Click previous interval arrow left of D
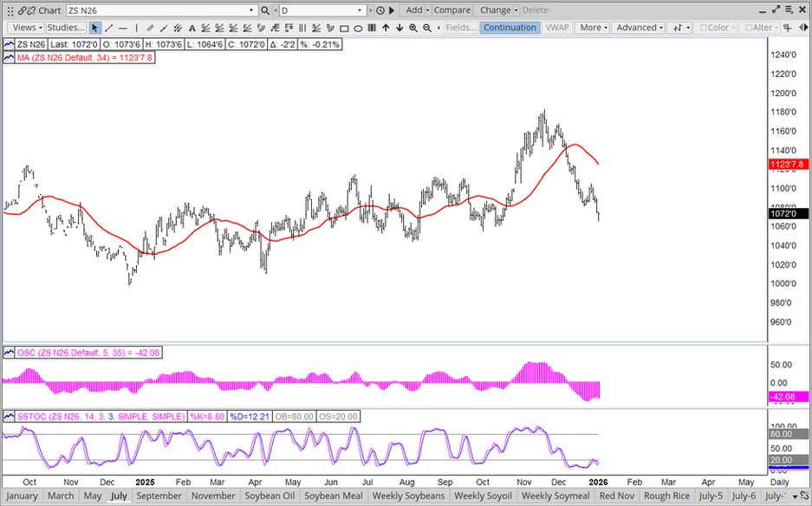 [275, 10]
